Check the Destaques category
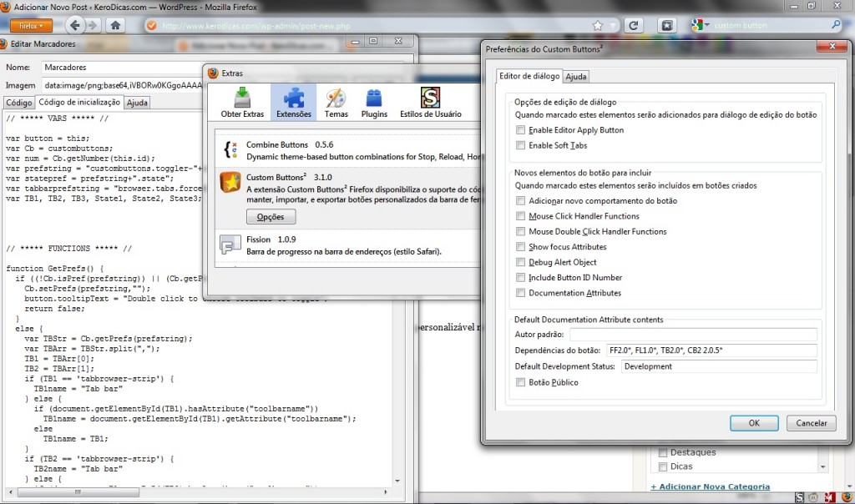 663,452
